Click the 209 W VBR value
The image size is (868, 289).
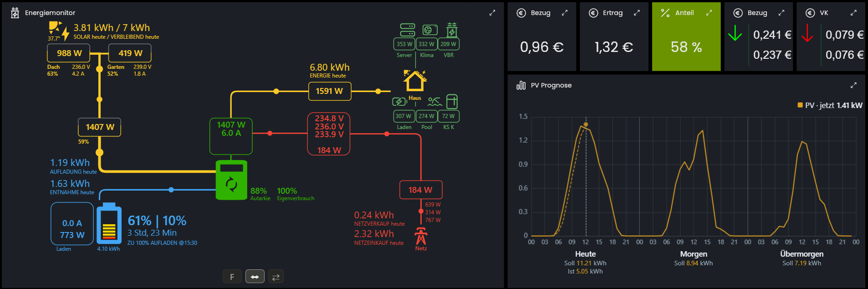pos(449,44)
